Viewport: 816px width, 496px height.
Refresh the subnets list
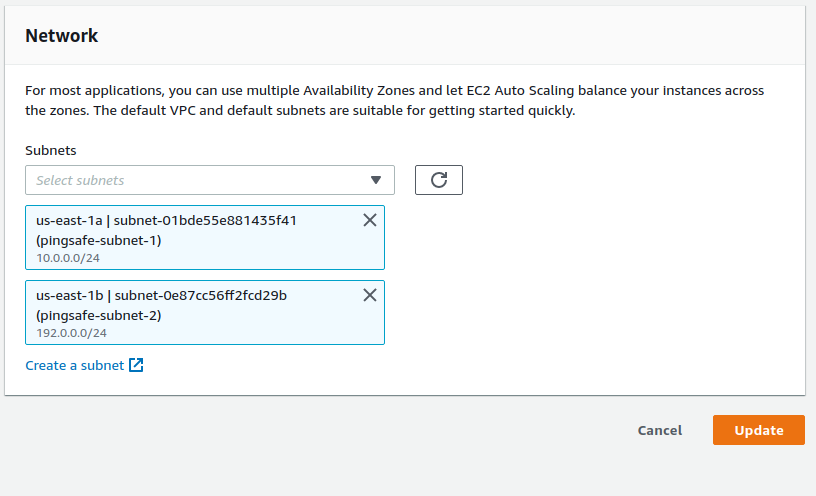[x=438, y=180]
